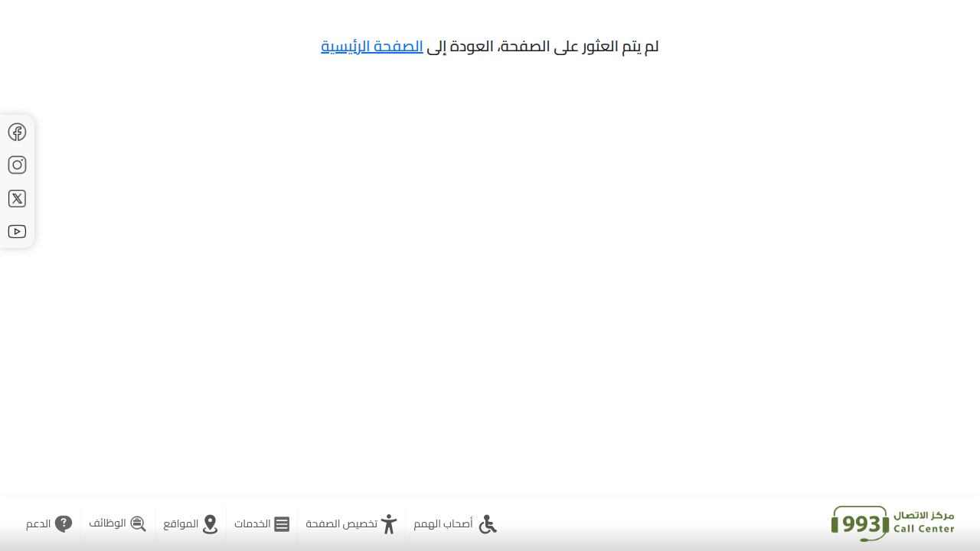The height and width of the screenshot is (551, 980).
Task: Click the wheelchair accessibility icon
Action: coord(488,524)
